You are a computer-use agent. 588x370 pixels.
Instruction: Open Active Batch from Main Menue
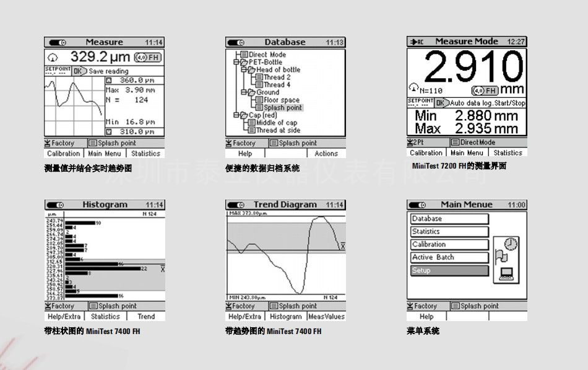pyautogui.click(x=449, y=257)
